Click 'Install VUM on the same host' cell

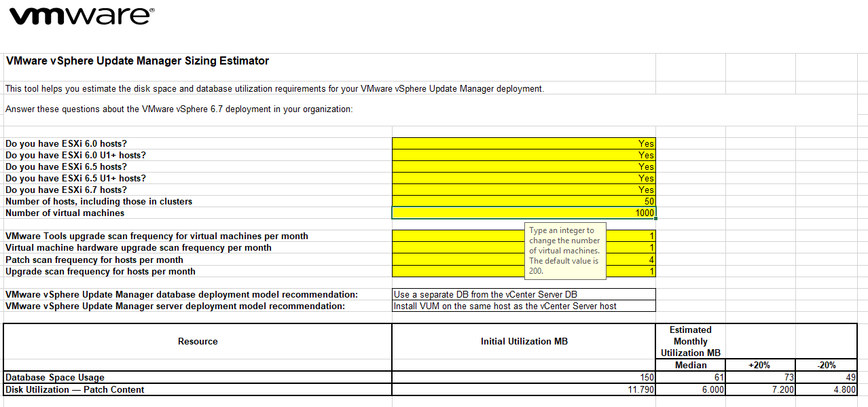coord(524,306)
